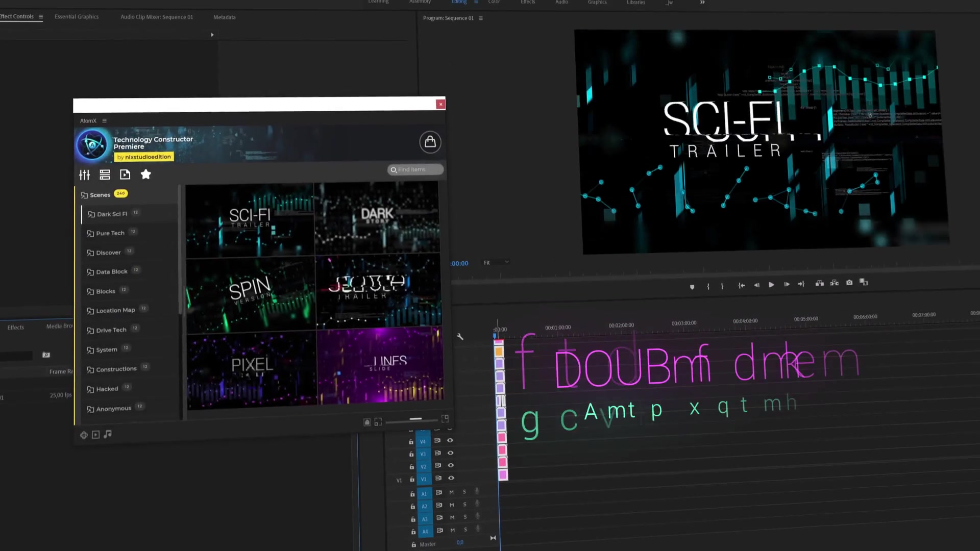
Task: Open the Media Browser tab
Action: [60, 326]
